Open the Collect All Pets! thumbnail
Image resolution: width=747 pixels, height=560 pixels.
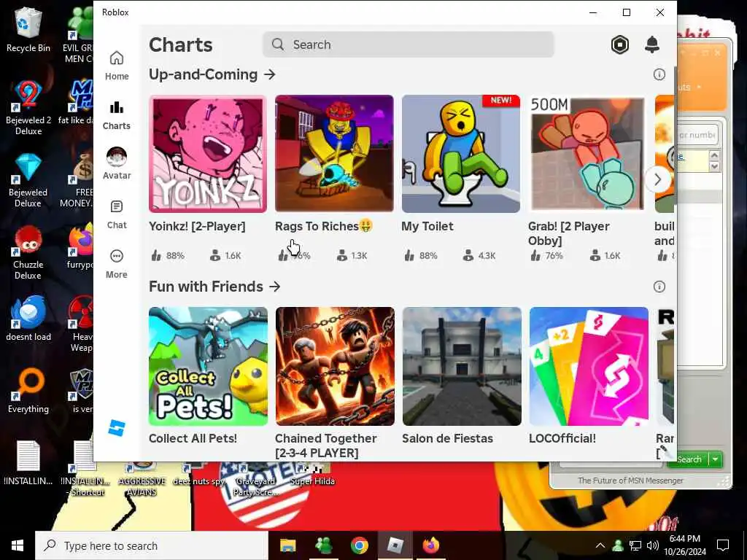tap(208, 366)
